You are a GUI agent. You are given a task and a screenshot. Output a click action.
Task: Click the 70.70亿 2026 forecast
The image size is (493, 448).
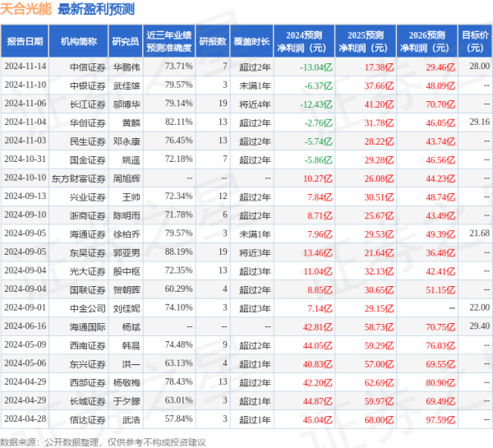tap(440, 104)
